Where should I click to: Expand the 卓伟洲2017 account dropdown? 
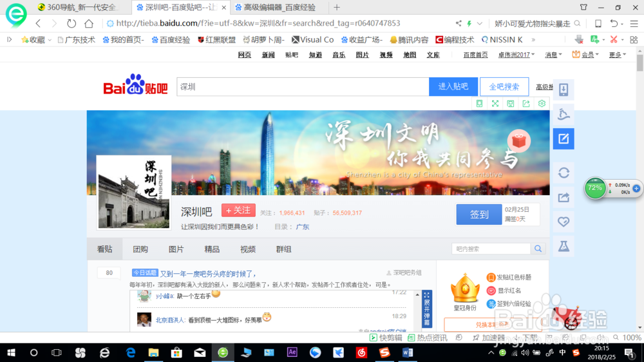coord(533,55)
